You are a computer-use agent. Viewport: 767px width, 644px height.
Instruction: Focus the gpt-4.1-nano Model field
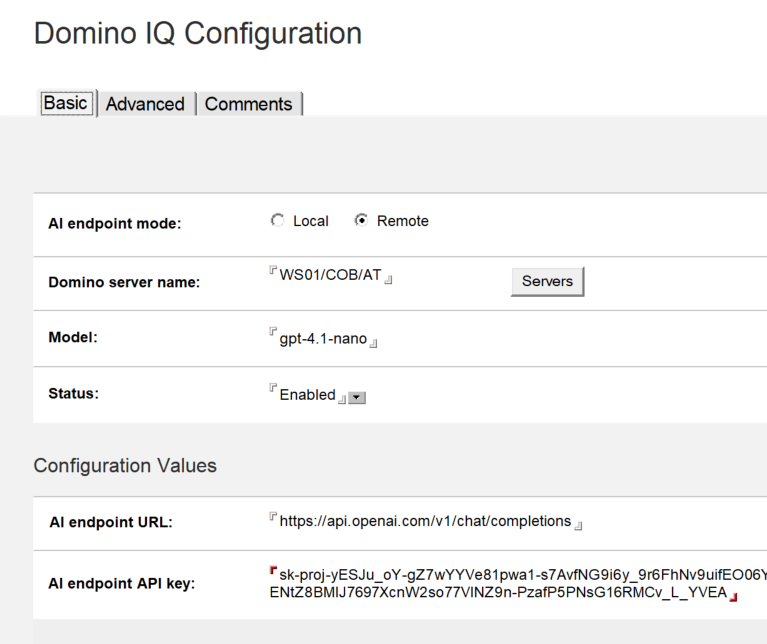[323, 339]
